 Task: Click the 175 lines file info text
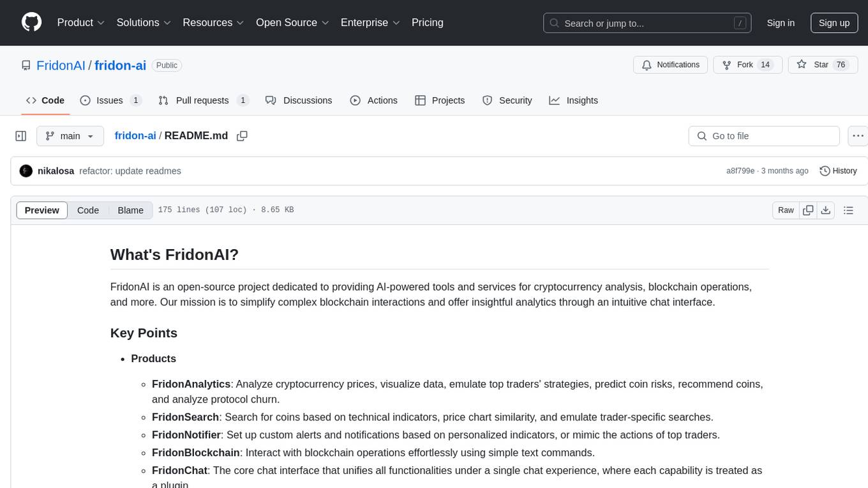pyautogui.click(x=226, y=210)
